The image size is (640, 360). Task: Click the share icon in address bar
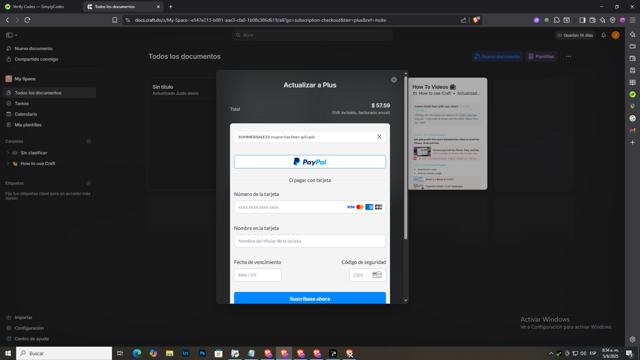pyautogui.click(x=463, y=20)
